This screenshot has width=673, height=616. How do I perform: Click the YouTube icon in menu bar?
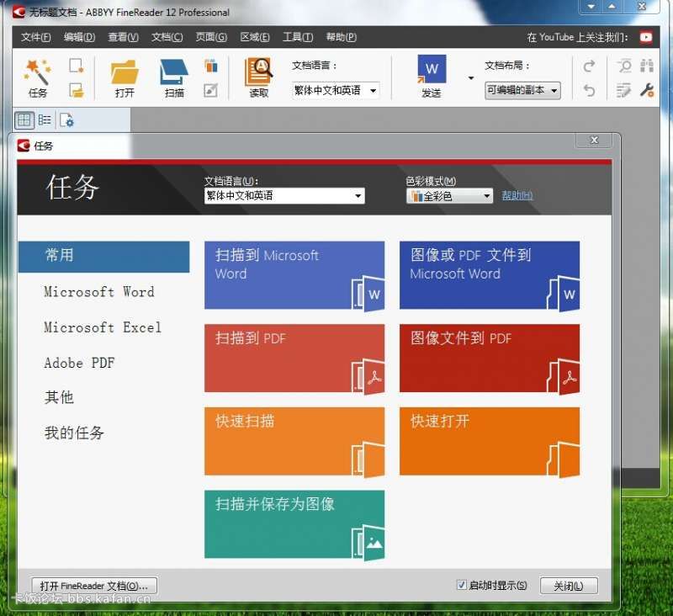coord(645,37)
